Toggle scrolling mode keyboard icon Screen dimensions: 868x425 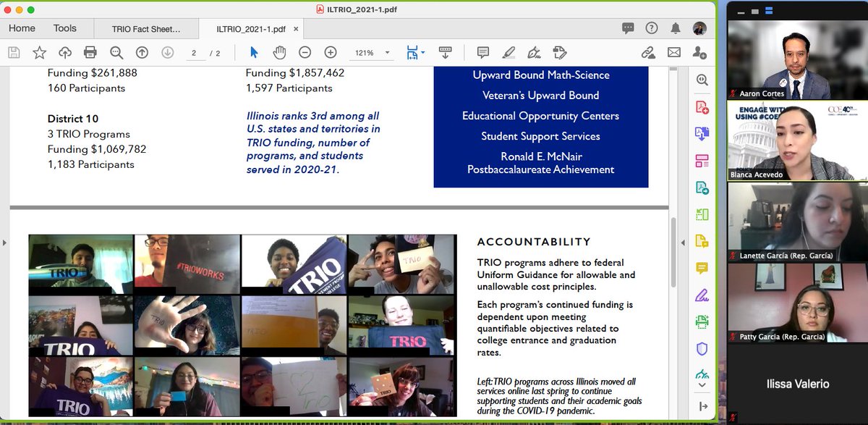(445, 52)
